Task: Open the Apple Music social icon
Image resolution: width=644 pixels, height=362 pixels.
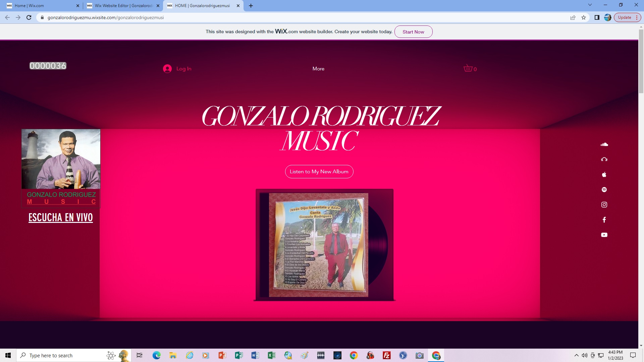Action: [604, 175]
